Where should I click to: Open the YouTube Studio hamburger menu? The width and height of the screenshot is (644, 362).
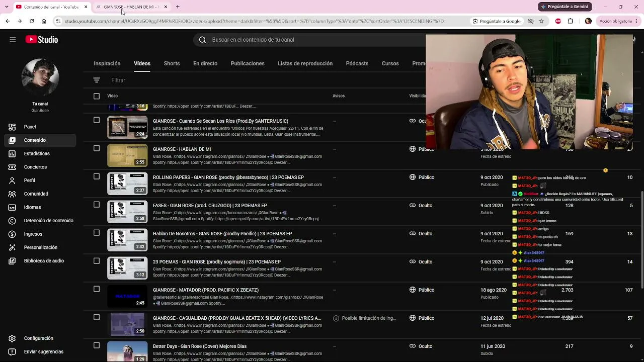pyautogui.click(x=13, y=40)
